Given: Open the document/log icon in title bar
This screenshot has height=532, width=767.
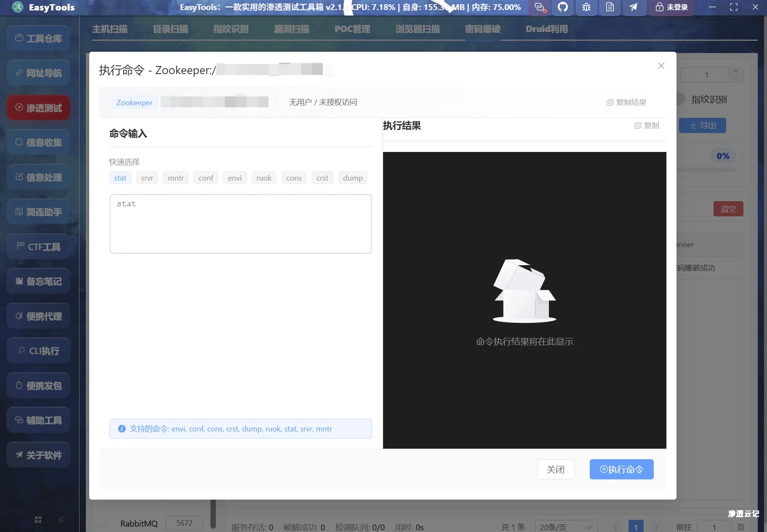Looking at the screenshot, I should coord(610,7).
